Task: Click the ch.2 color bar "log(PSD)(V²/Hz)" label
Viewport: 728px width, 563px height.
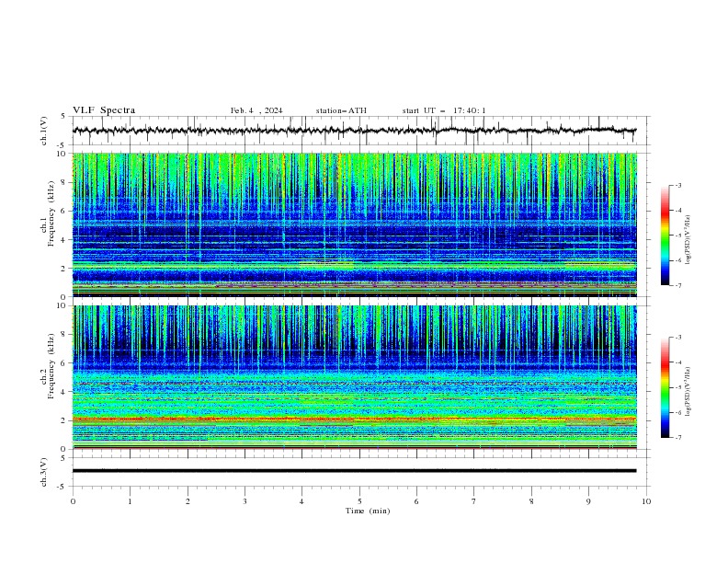Action: (x=688, y=392)
